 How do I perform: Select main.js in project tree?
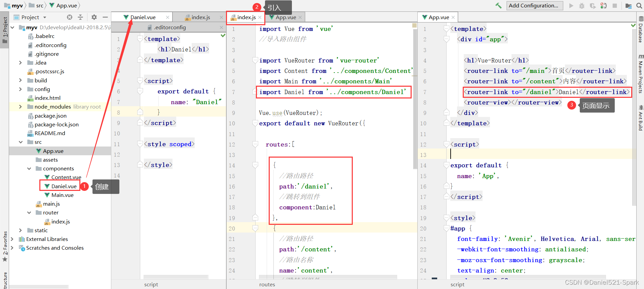pyautogui.click(x=51, y=204)
